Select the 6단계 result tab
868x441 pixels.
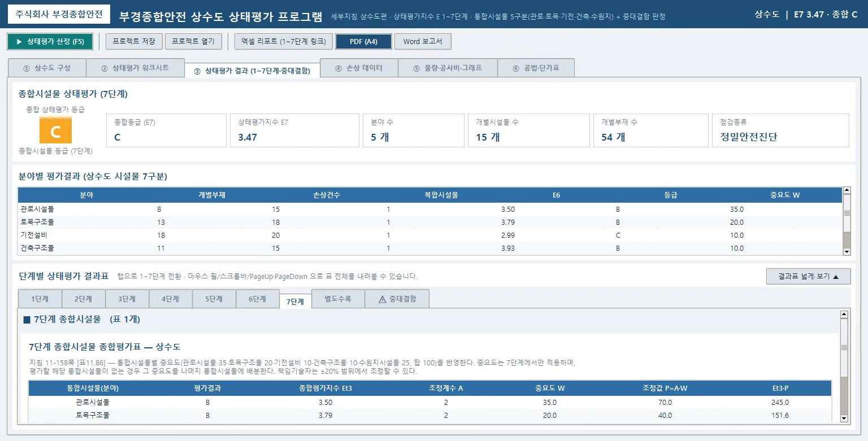click(258, 299)
